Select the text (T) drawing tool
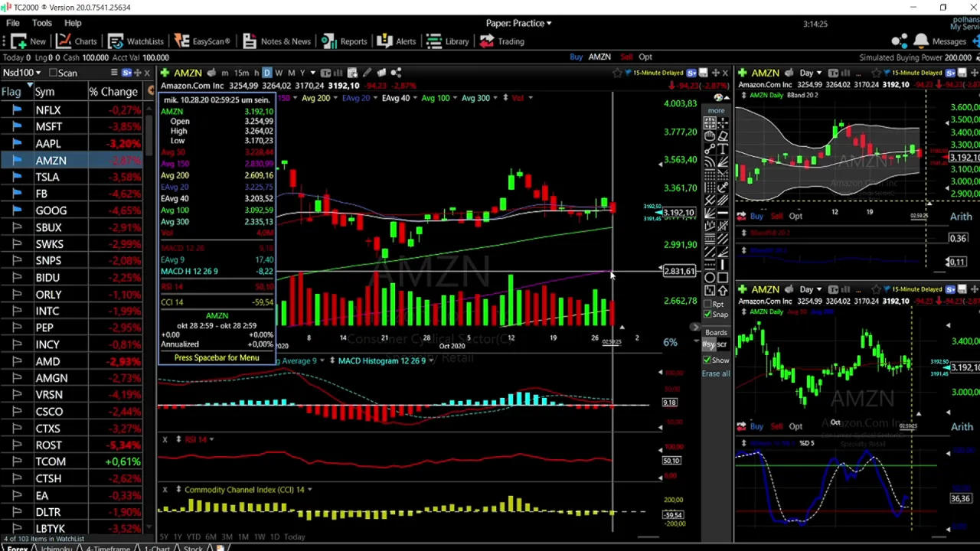 point(723,149)
